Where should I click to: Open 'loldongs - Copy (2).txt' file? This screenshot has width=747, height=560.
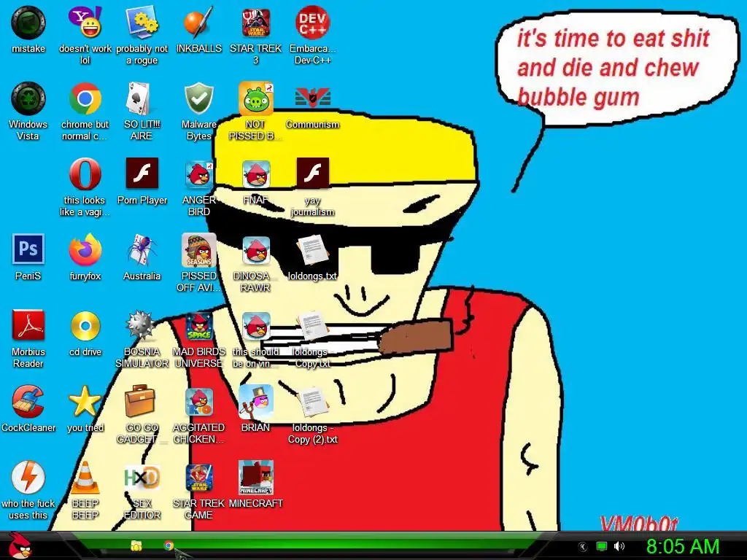coord(312,402)
